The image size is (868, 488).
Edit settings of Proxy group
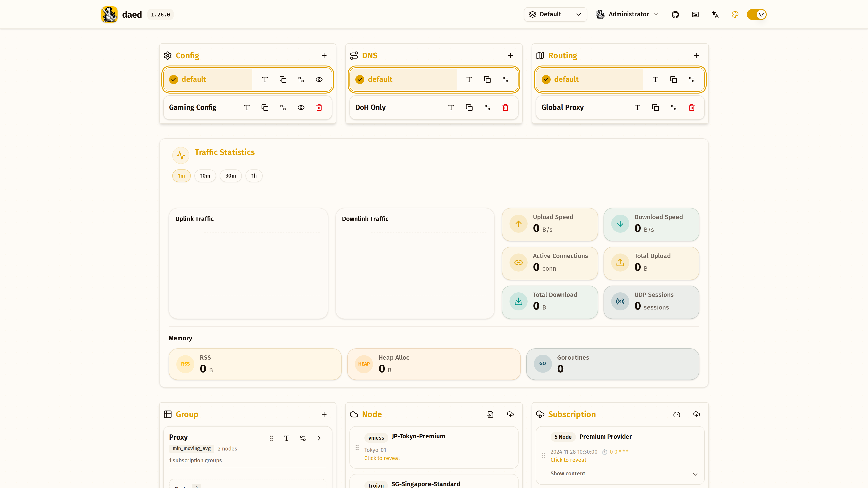(x=303, y=438)
